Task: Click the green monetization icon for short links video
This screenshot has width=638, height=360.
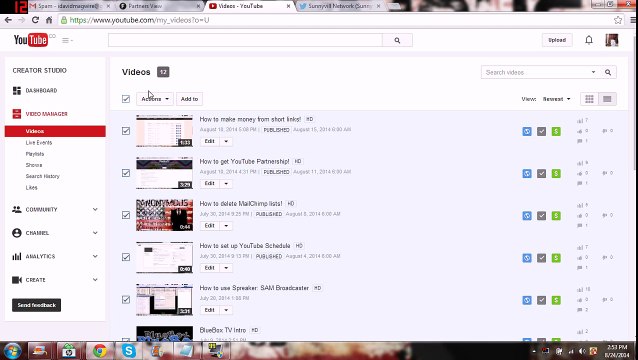Action: (x=556, y=131)
